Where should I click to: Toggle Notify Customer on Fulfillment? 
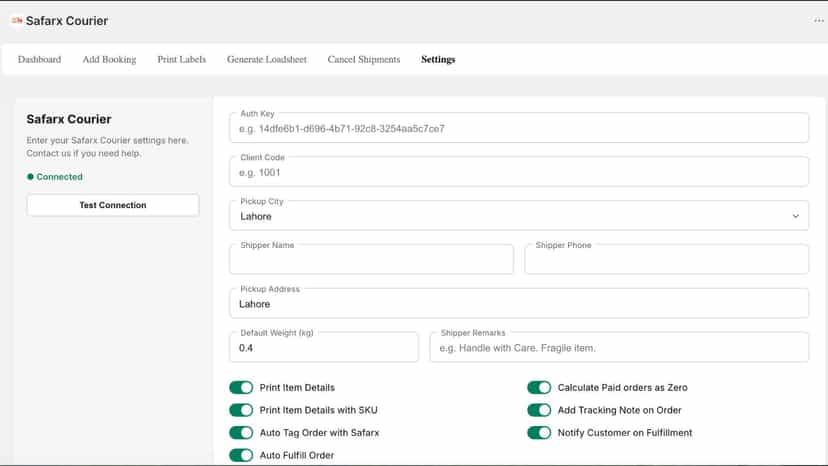coord(539,433)
